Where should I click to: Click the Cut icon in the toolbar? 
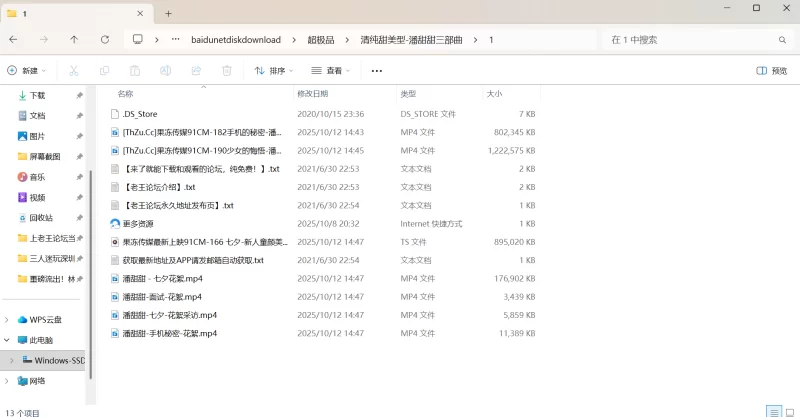[x=74, y=71]
